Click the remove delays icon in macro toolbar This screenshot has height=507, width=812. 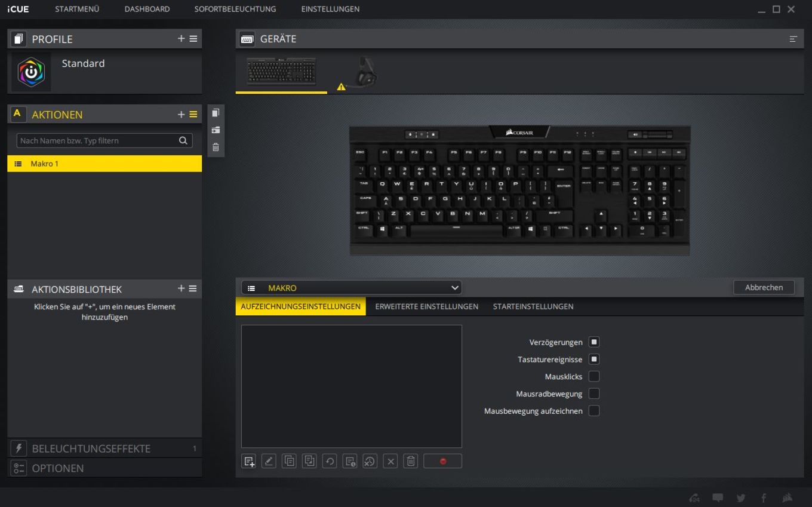pos(370,461)
